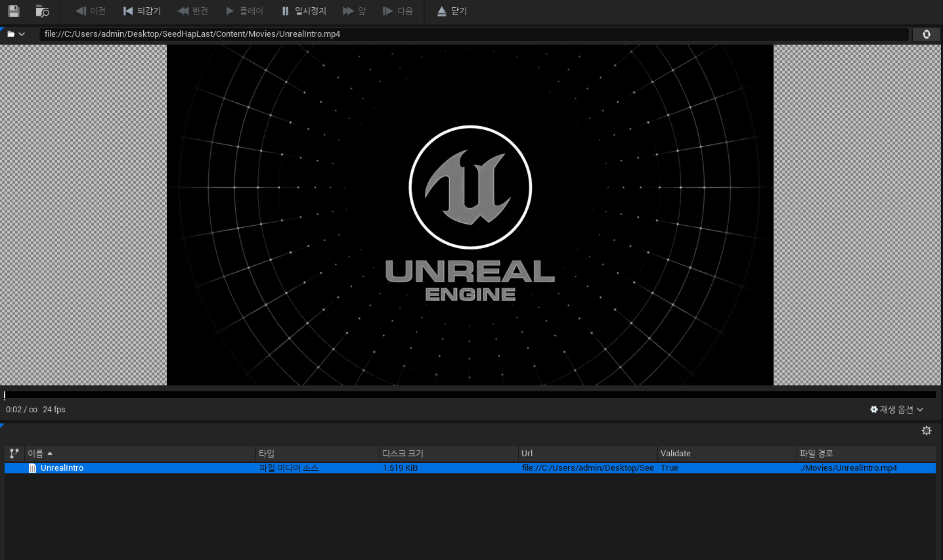
Task: Click the 파일 미디어 소스 type cell
Action: tap(289, 468)
